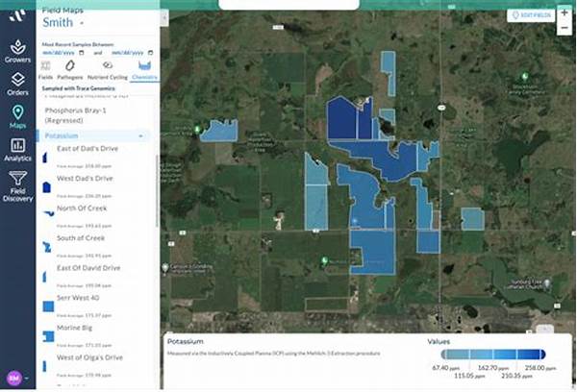Select East of Dad's Drive field
The image size is (577, 392).
(x=85, y=148)
